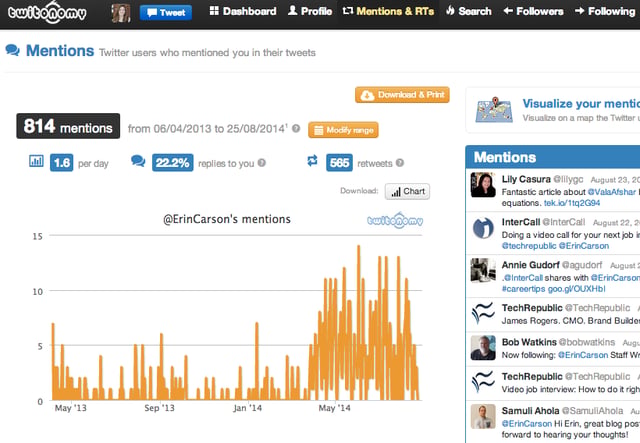Click the retweet arrows icon beside 565

point(312,161)
